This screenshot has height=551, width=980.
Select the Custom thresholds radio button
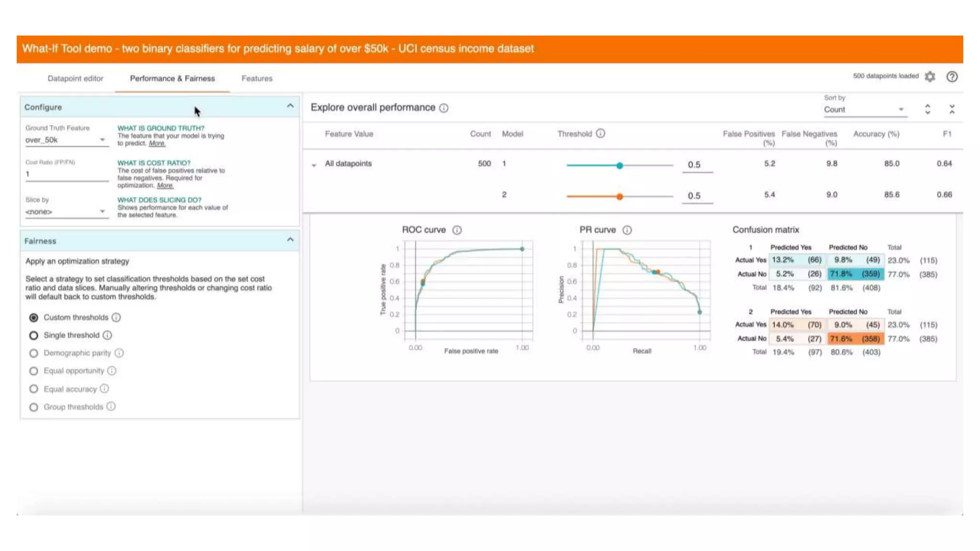33,318
